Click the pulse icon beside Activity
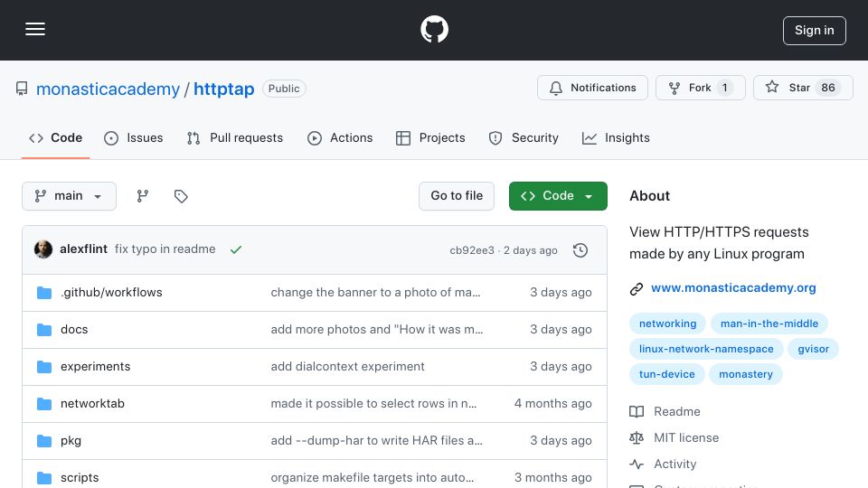The height and width of the screenshot is (488, 868). click(637, 465)
